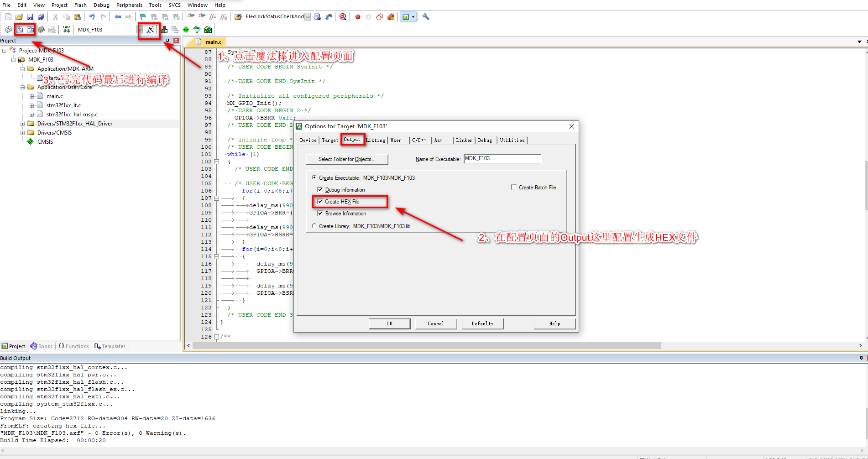This screenshot has height=459, width=868.
Task: Click the OK button
Action: click(x=389, y=323)
